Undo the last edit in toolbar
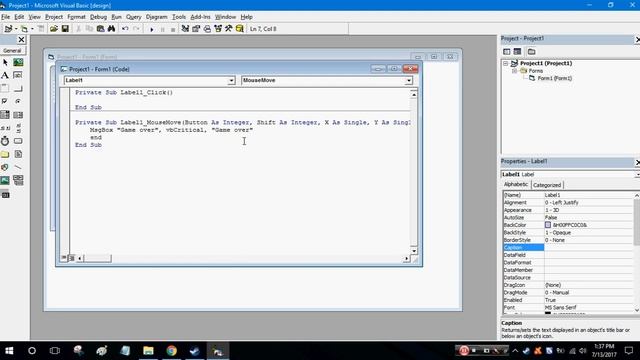Screen dimensions: 640x360 coord(125,29)
